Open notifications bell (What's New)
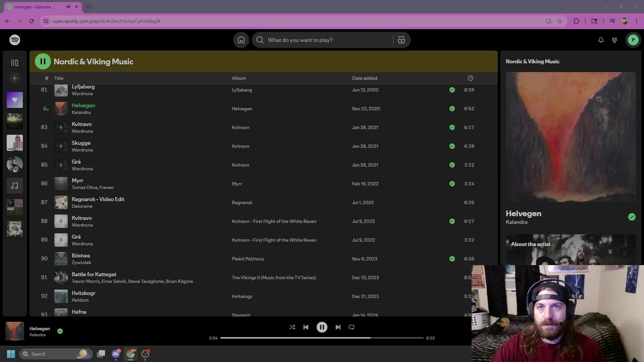 tap(601, 40)
